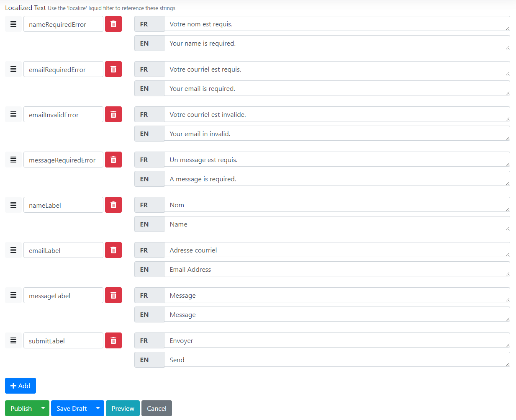516x420 pixels.
Task: Delete the nameRequiredError entry
Action: click(113, 24)
